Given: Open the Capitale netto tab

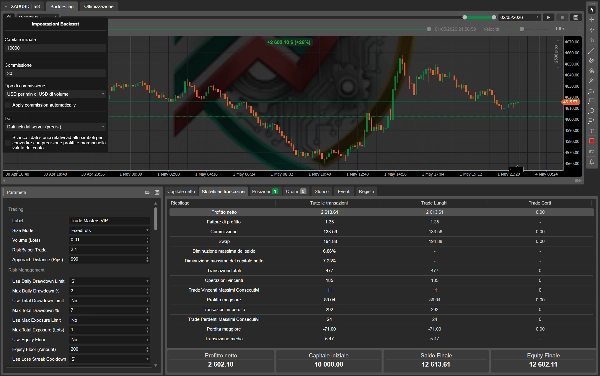Looking at the screenshot, I should [x=181, y=192].
